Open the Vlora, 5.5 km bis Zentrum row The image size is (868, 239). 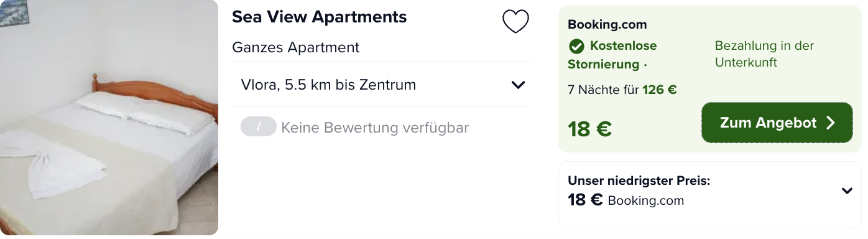click(382, 85)
